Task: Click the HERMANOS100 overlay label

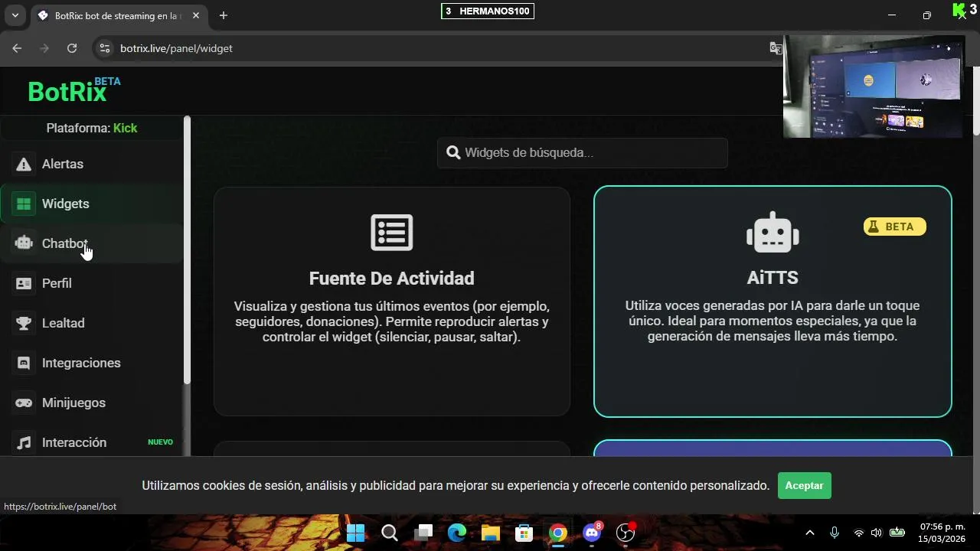Action: click(488, 11)
